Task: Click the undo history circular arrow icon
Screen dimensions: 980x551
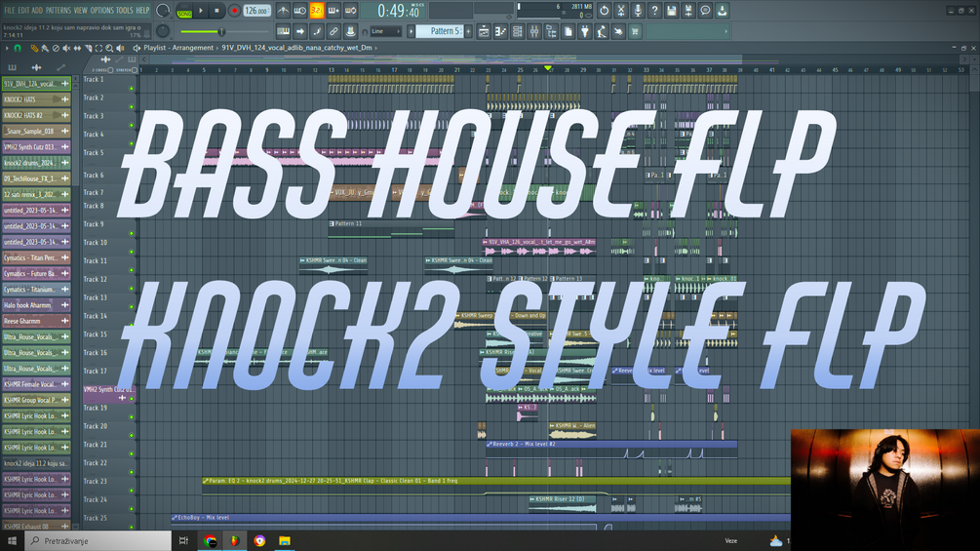Action: click(604, 11)
